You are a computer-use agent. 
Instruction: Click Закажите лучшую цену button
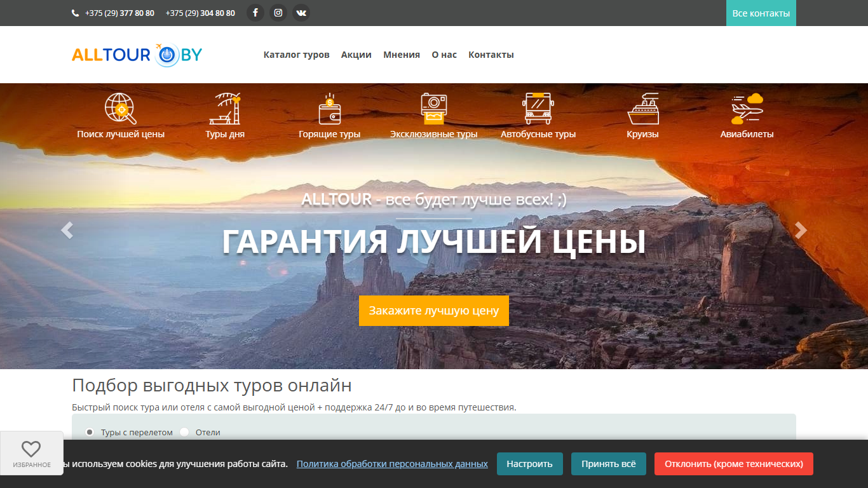click(x=434, y=311)
